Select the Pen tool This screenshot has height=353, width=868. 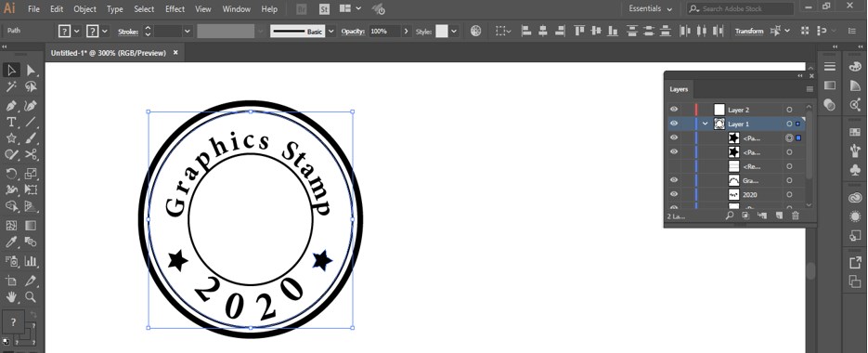(x=11, y=105)
